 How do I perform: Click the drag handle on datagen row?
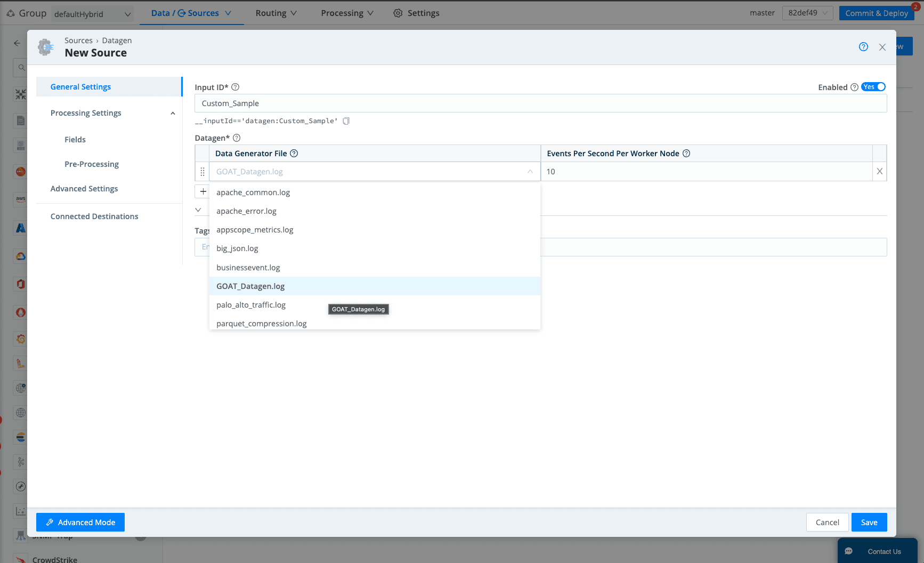[x=202, y=172]
